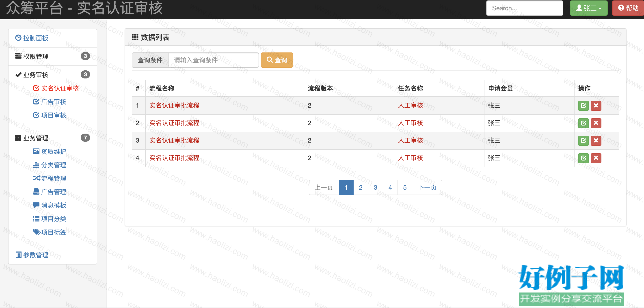
Task: Focus the 请输入查询条件 query input
Action: (x=214, y=60)
